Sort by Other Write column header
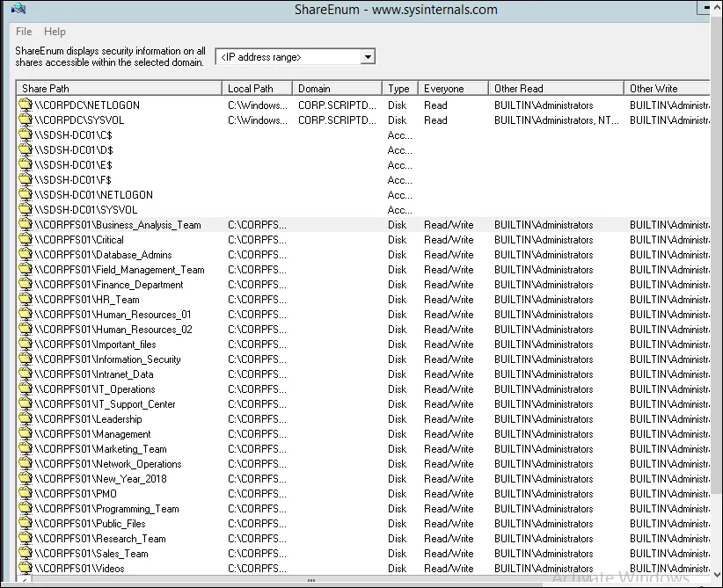This screenshot has width=723, height=588. tap(667, 89)
